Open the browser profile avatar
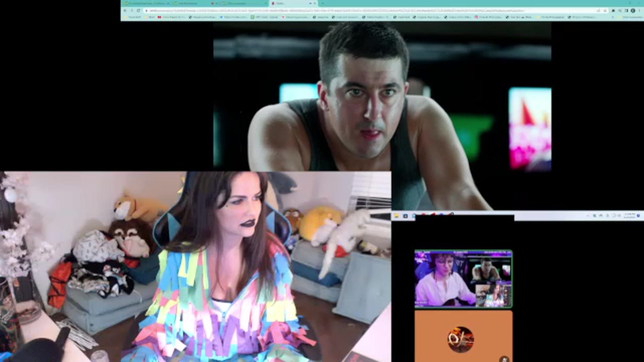This screenshot has height=362, width=644. click(x=633, y=10)
